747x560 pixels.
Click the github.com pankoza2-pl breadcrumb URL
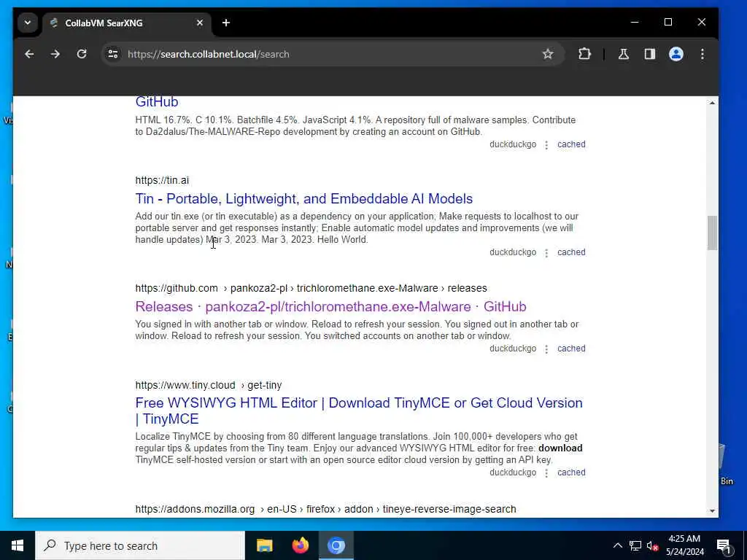[x=311, y=289]
